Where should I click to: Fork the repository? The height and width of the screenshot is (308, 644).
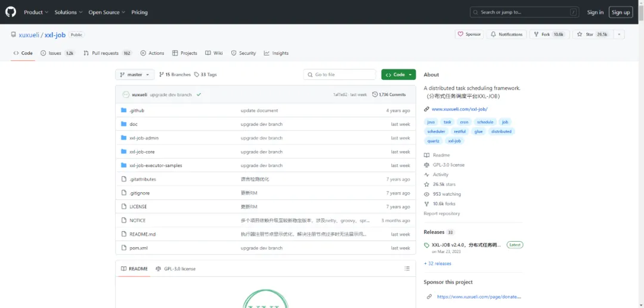pyautogui.click(x=549, y=35)
